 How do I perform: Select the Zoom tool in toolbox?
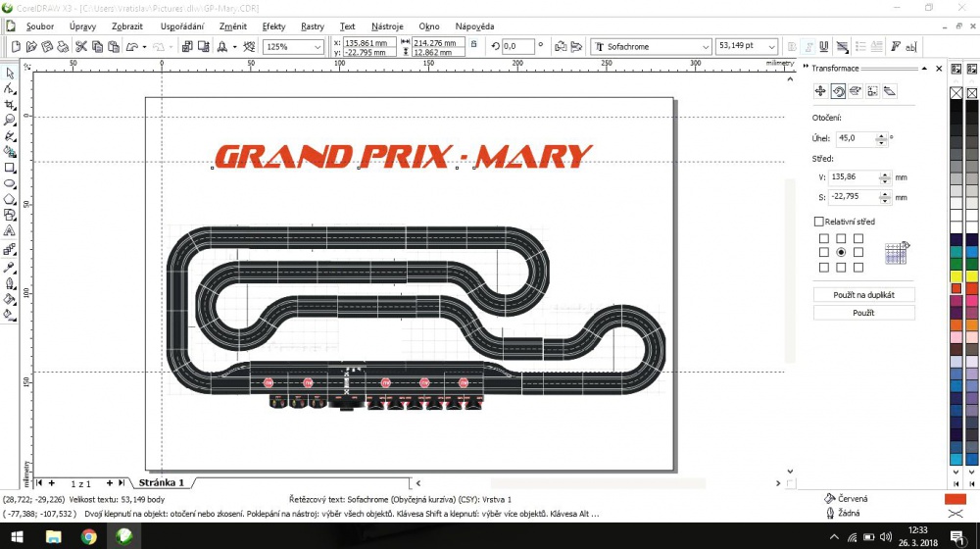point(10,120)
